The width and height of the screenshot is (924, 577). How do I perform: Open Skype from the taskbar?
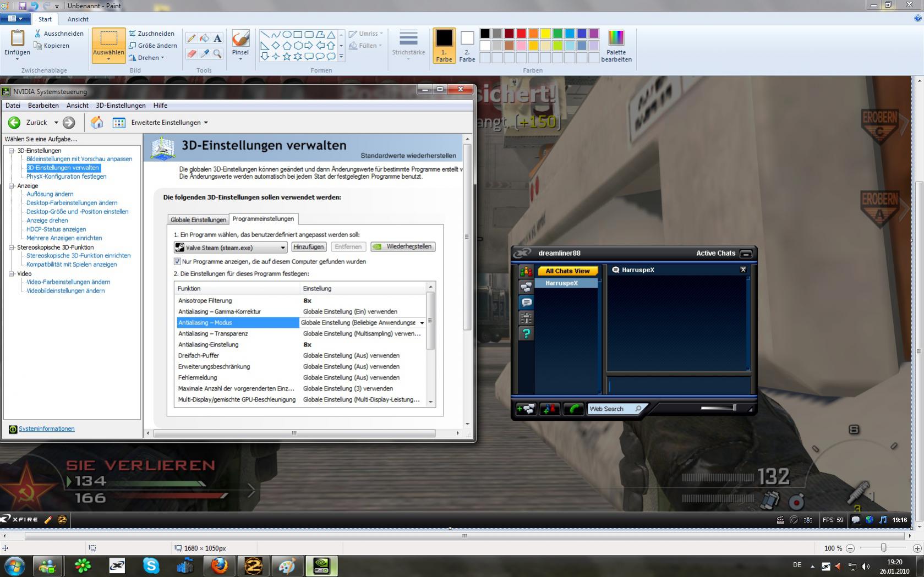[151, 565]
